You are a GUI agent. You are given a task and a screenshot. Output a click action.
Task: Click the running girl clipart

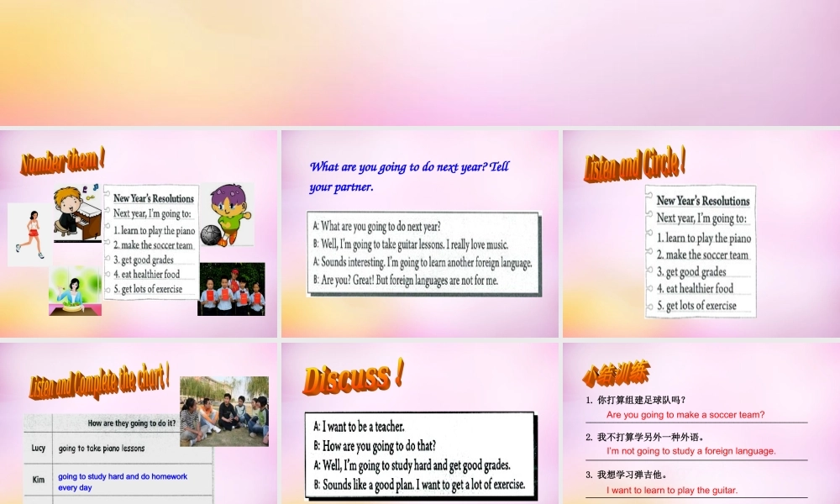[x=29, y=234]
